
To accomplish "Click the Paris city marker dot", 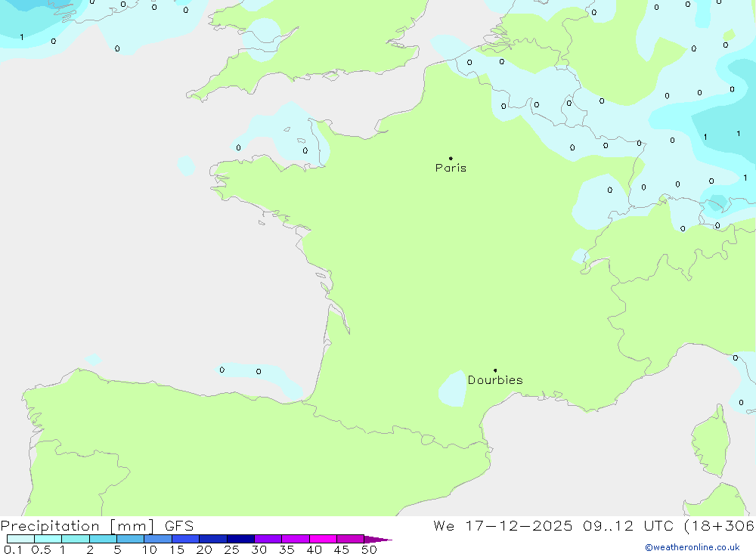I will tap(451, 159).
